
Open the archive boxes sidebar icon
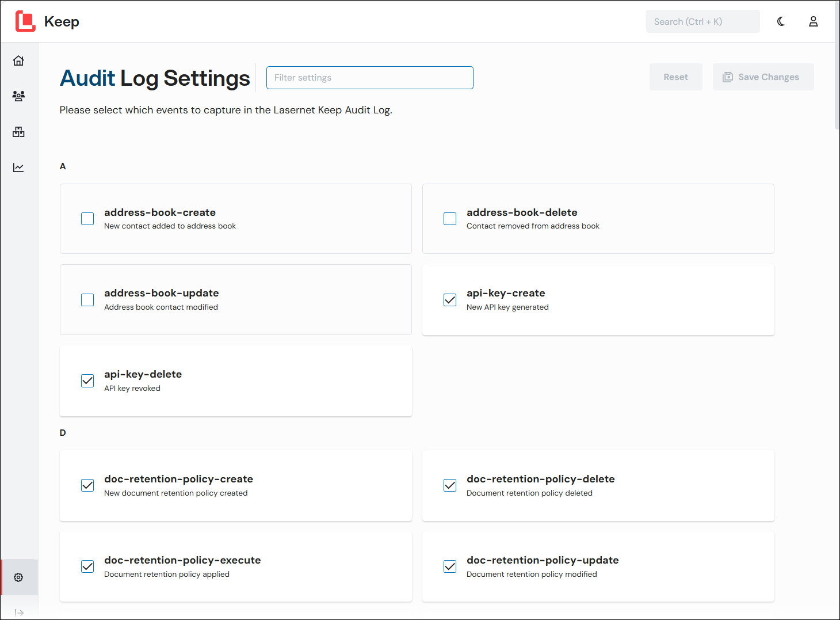(x=18, y=132)
